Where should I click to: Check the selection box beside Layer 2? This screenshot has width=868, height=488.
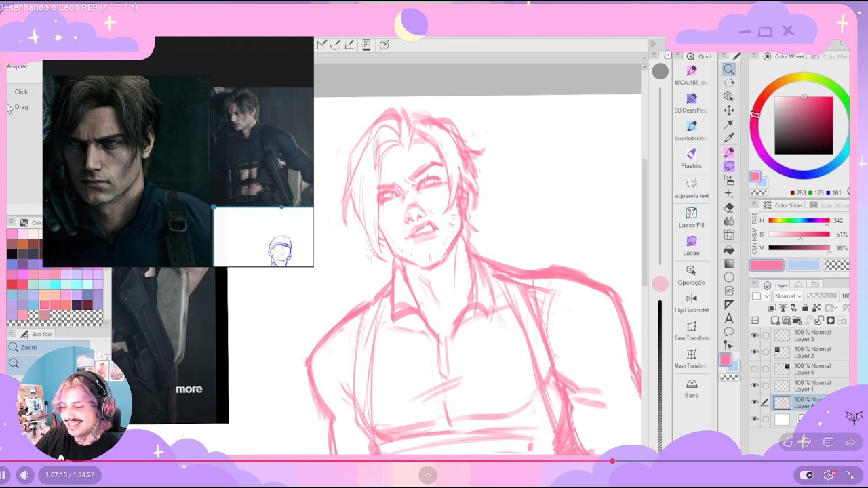766,352
